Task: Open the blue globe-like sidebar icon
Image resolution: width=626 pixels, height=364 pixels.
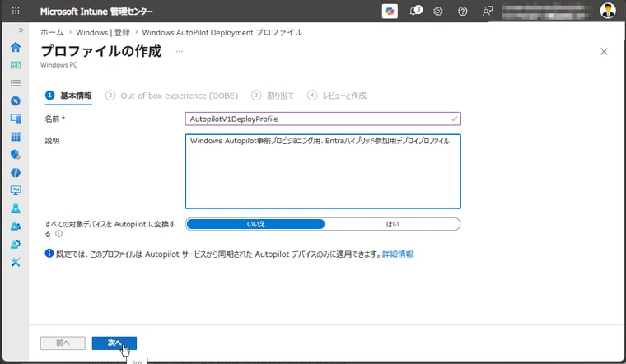Action: click(x=16, y=172)
